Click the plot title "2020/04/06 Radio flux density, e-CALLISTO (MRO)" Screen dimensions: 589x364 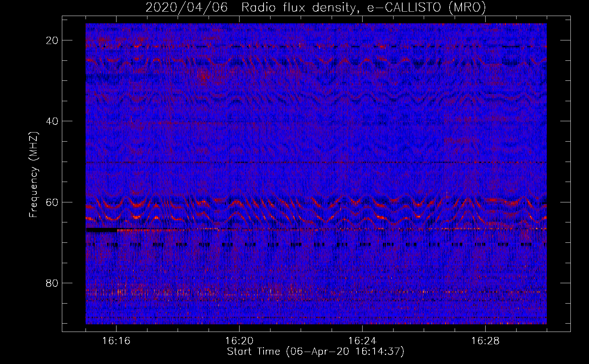click(x=316, y=7)
